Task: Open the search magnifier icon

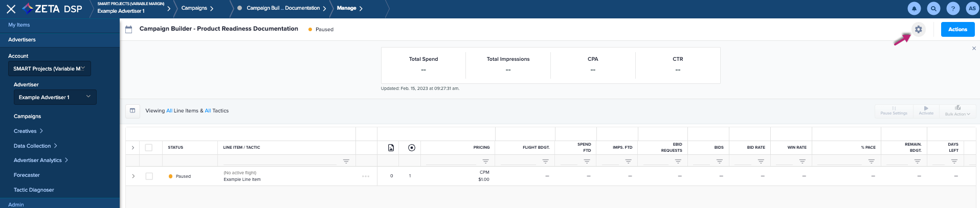Action: (933, 9)
